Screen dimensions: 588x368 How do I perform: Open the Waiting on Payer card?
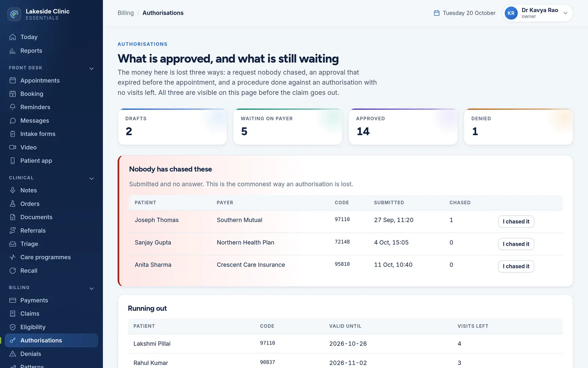click(288, 127)
